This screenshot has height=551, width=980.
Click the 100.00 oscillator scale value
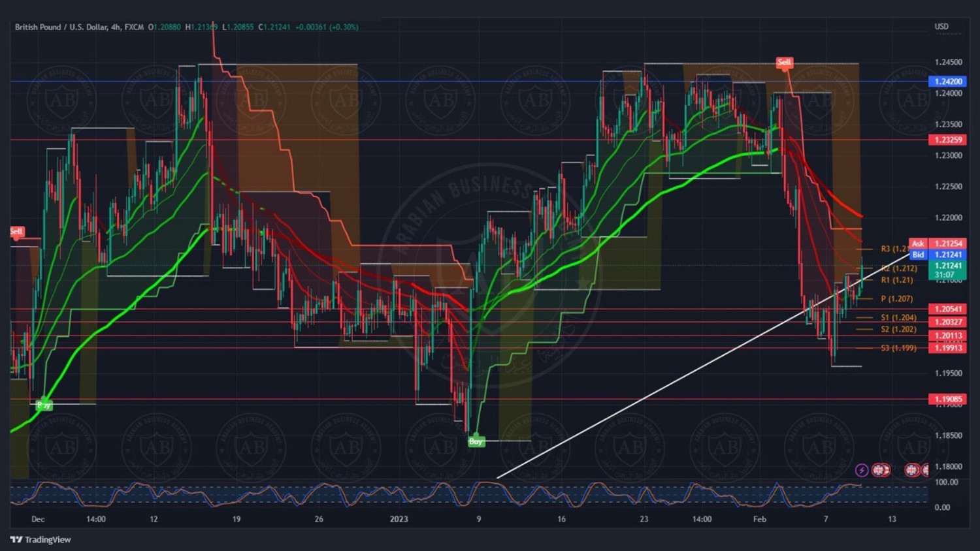click(x=946, y=482)
